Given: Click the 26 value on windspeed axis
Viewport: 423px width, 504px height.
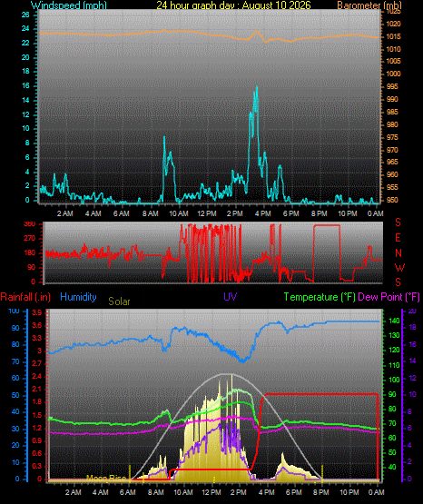Looking at the screenshot, I should click(25, 15).
